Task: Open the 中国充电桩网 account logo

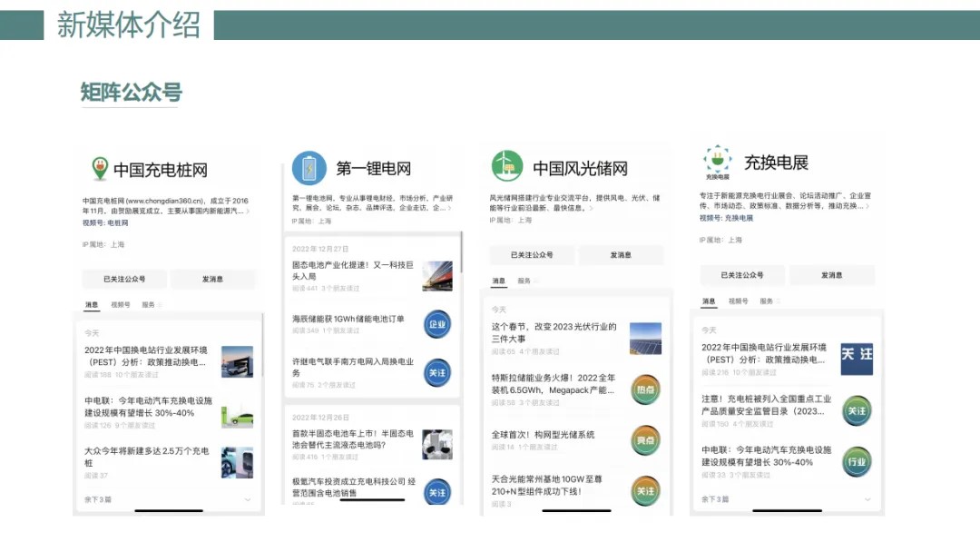Action: click(x=100, y=169)
